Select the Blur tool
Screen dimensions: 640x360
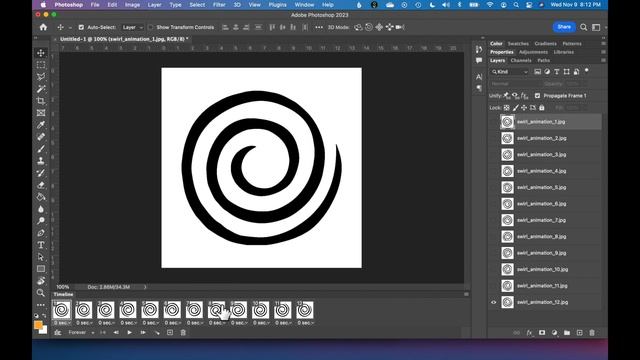pyautogui.click(x=41, y=209)
